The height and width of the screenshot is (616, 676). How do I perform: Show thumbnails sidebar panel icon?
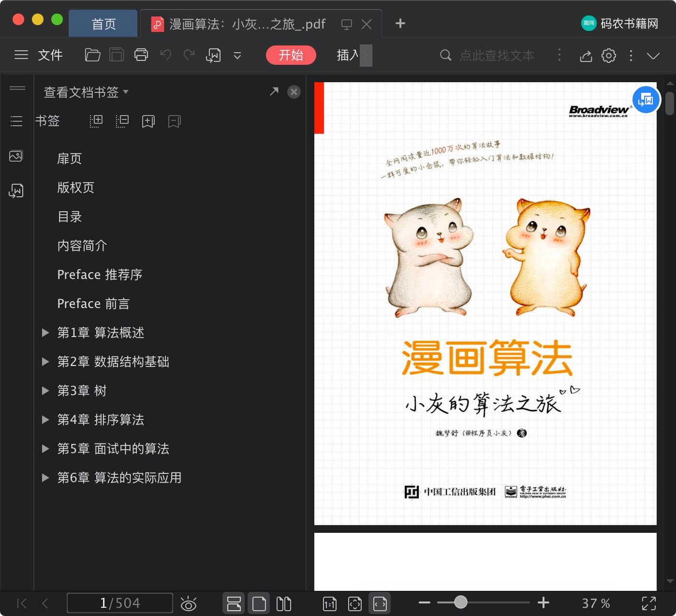(16, 156)
